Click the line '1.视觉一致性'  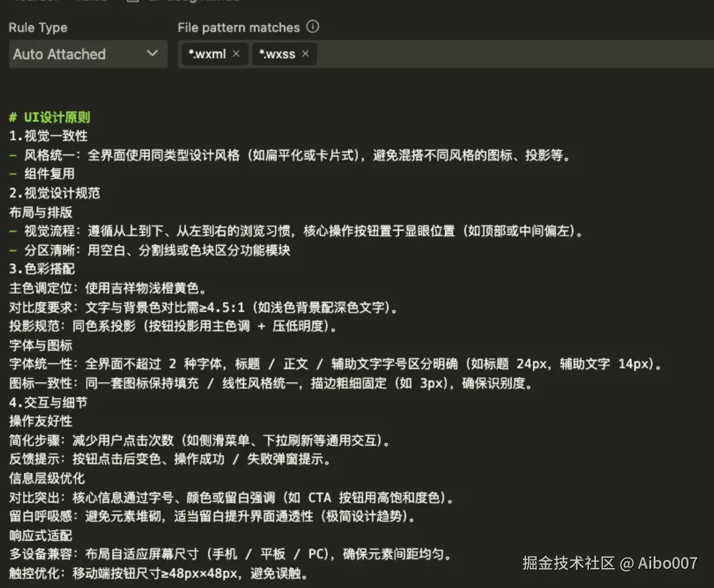pyautogui.click(x=49, y=136)
